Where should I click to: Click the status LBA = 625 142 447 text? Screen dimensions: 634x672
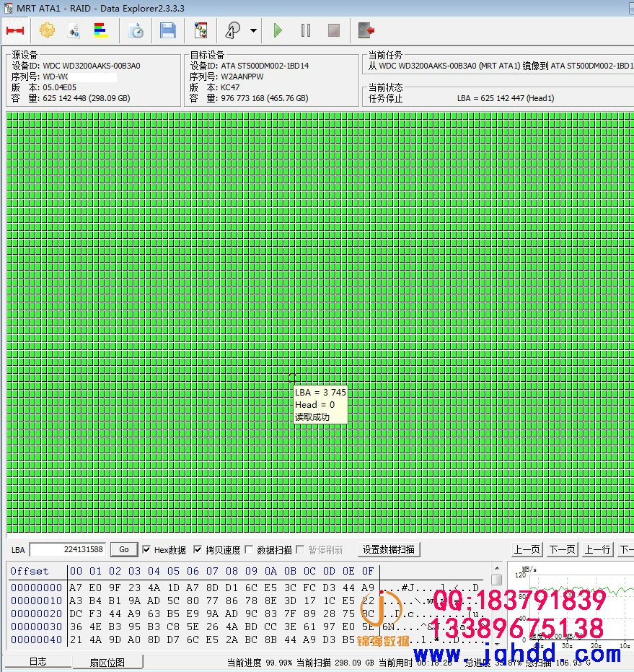click(506, 98)
